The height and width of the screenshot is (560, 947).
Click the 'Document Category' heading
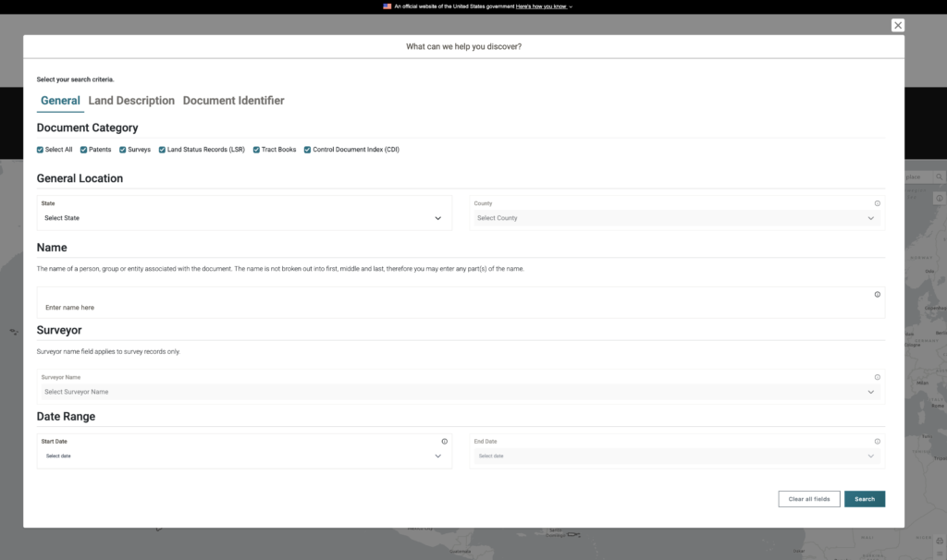pos(88,128)
